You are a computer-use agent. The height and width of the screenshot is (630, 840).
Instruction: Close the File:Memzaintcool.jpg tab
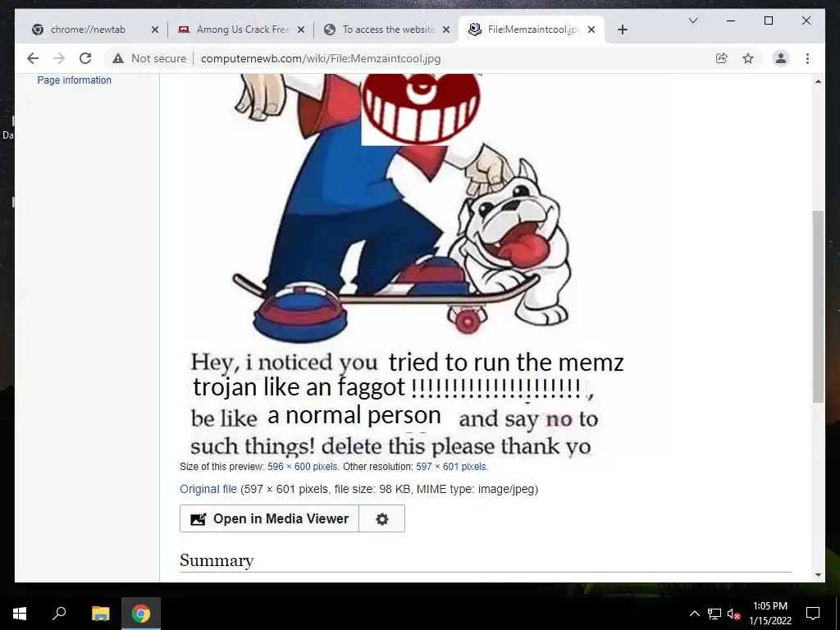pos(591,30)
